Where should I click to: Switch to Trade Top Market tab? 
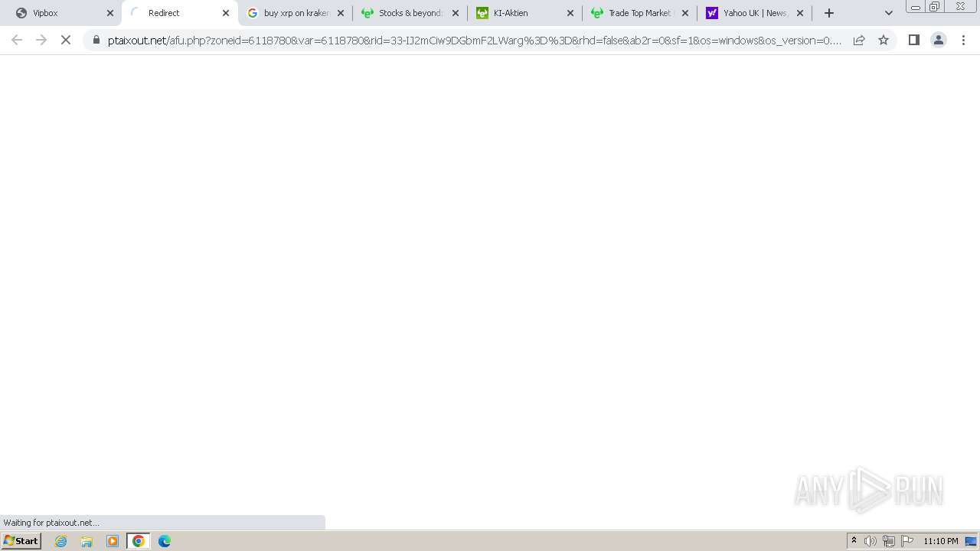click(639, 13)
